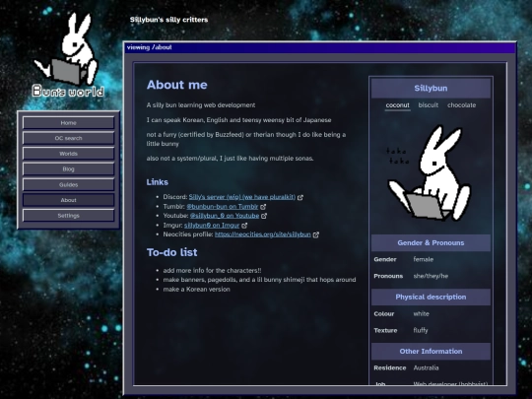This screenshot has width=532, height=399.
Task: Click the Bun's world rabbit logo
Action: click(x=68, y=55)
